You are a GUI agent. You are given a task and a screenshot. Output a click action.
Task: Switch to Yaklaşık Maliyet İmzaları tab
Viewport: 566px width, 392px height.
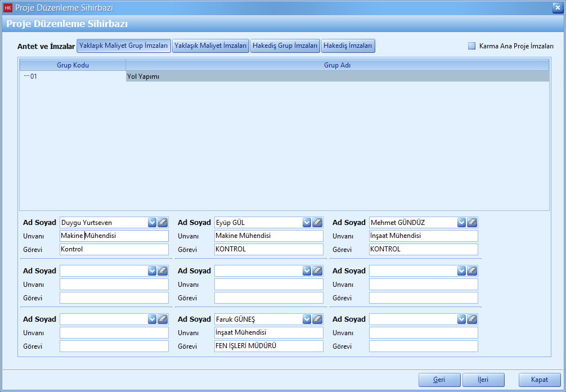[210, 46]
